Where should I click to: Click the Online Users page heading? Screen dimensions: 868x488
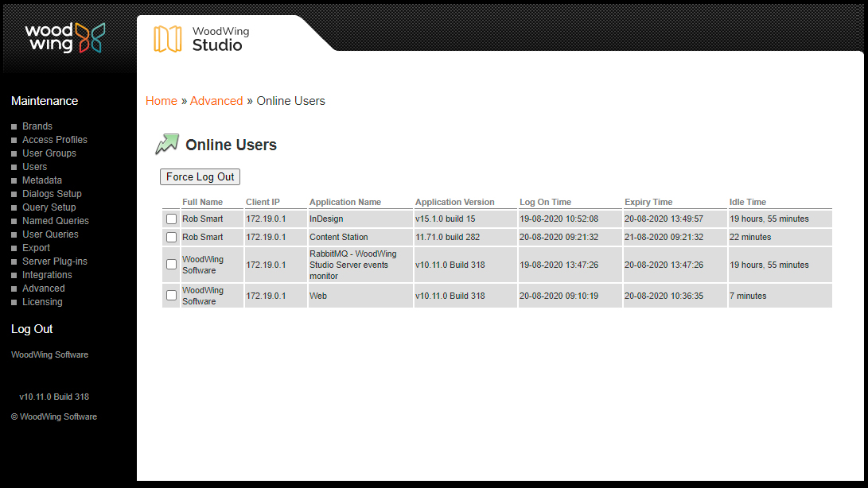point(231,145)
